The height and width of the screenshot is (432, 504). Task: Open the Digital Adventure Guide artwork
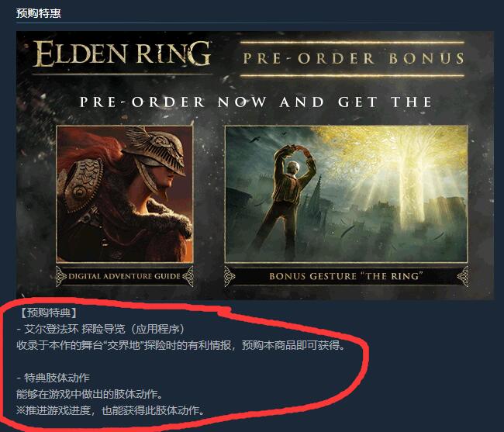click(125, 194)
